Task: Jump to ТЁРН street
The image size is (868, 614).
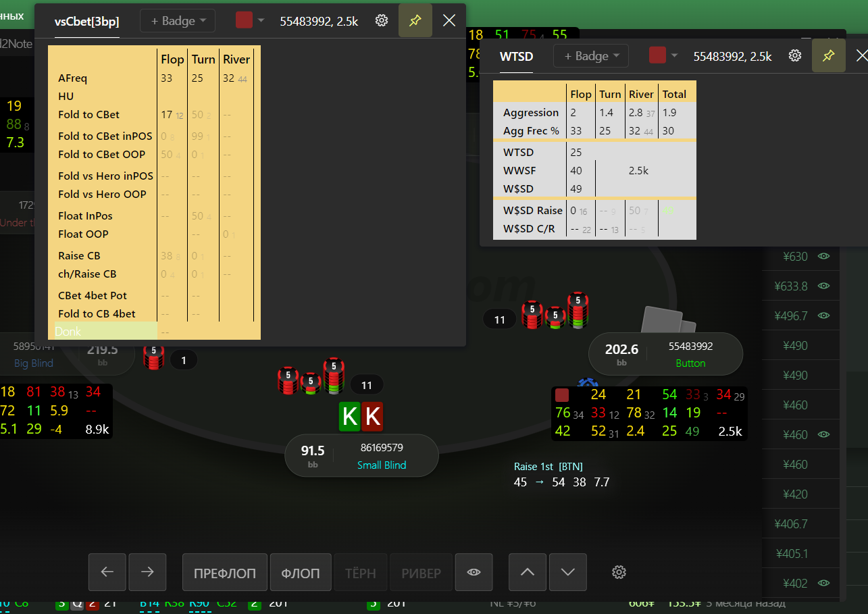Action: [x=361, y=573]
